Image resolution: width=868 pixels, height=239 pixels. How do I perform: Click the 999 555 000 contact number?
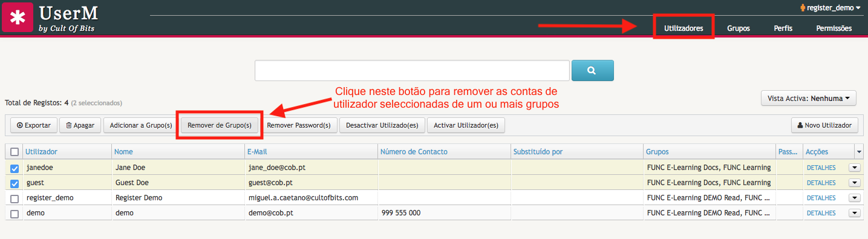400,213
